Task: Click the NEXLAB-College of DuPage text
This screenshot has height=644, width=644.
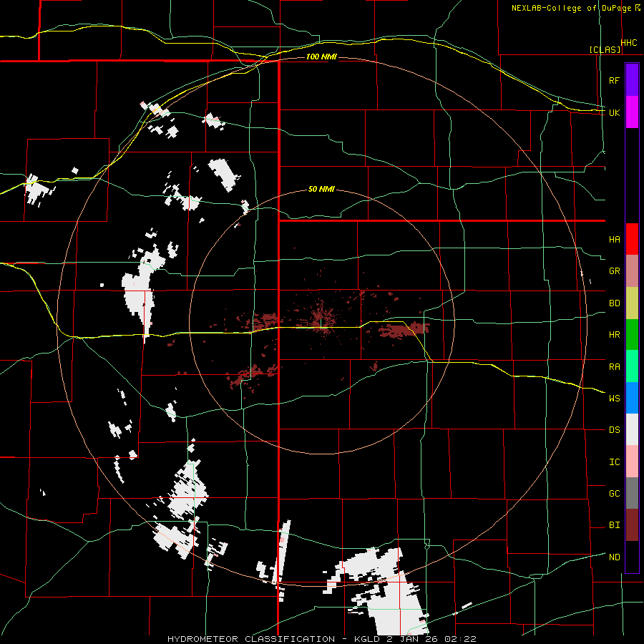Action: pos(571,8)
